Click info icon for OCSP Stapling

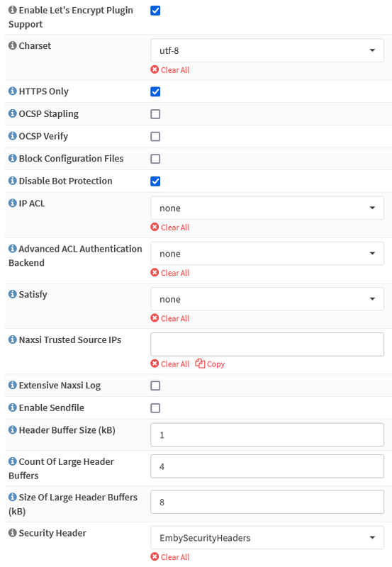[x=13, y=113]
